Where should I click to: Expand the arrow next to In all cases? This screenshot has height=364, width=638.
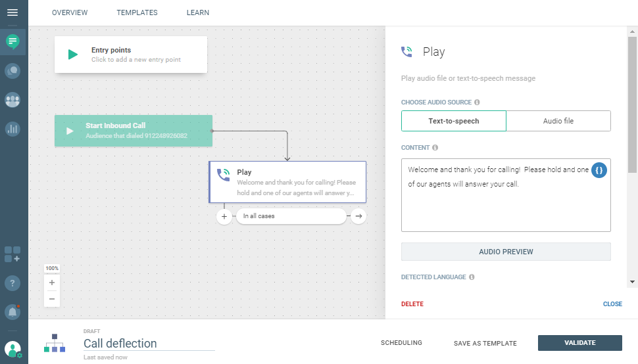coord(358,216)
